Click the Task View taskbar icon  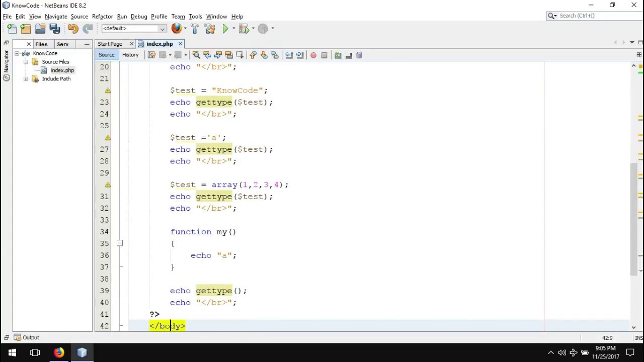point(35,352)
